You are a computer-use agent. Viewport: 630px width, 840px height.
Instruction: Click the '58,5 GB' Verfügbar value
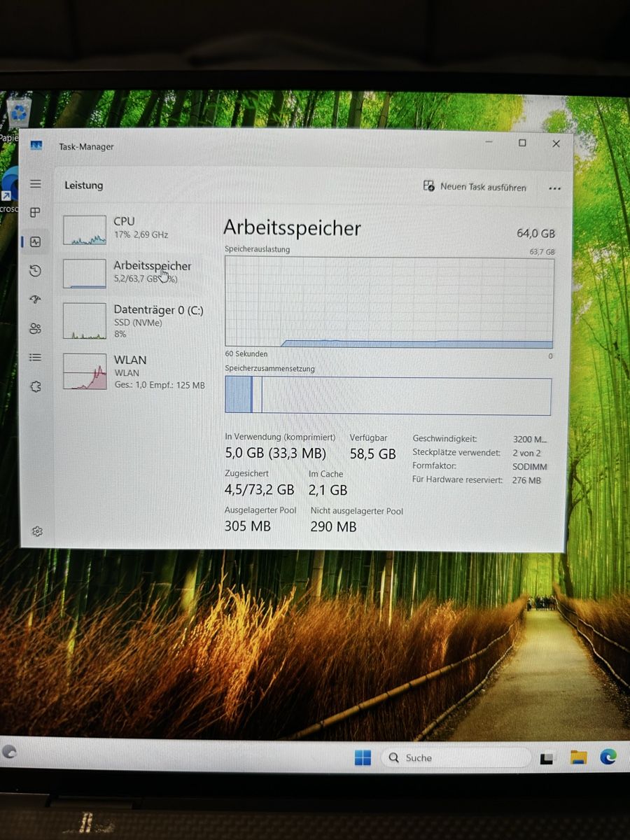pos(372,454)
